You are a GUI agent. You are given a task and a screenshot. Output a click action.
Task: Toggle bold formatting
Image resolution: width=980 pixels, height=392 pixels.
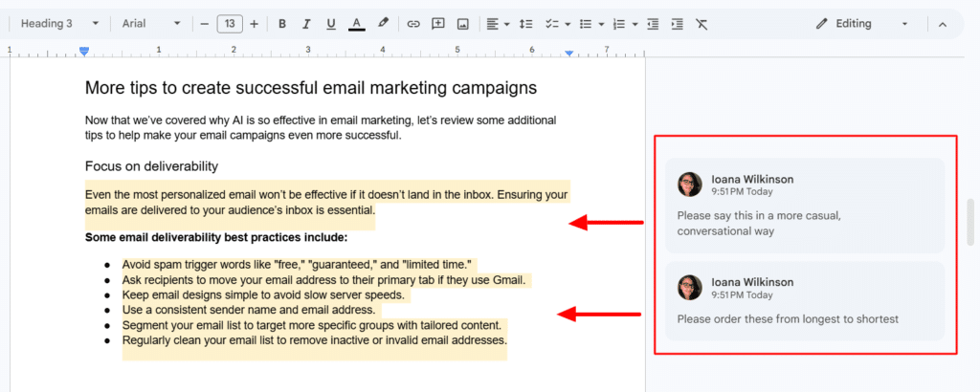pos(282,24)
